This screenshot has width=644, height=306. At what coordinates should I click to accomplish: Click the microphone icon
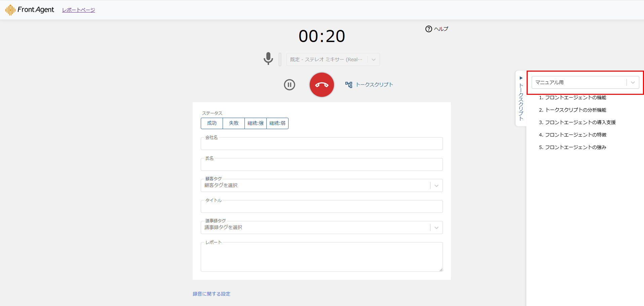coord(268,59)
